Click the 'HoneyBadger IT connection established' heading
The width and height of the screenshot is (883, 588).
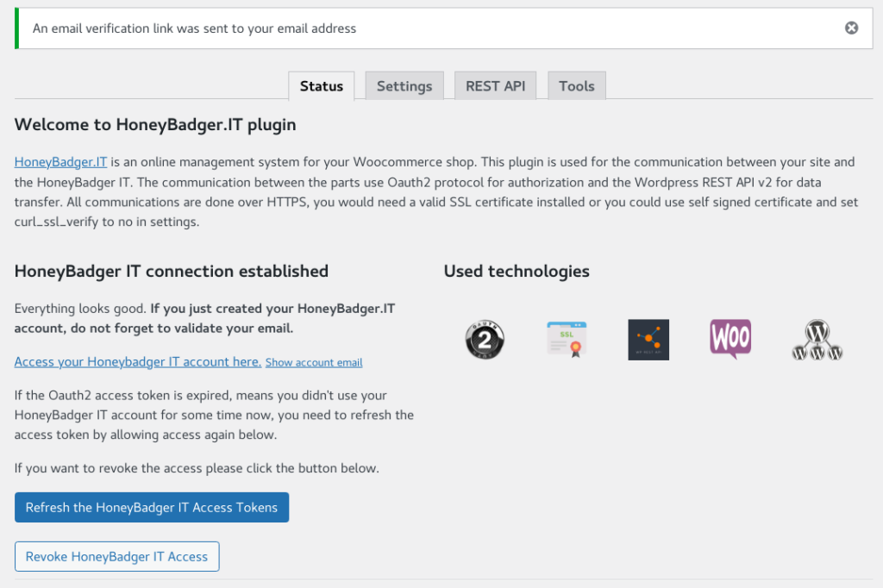[x=172, y=272]
